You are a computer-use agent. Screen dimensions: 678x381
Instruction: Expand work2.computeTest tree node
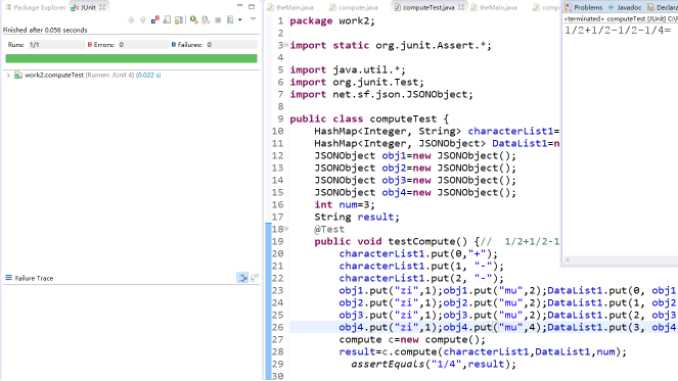[8, 75]
